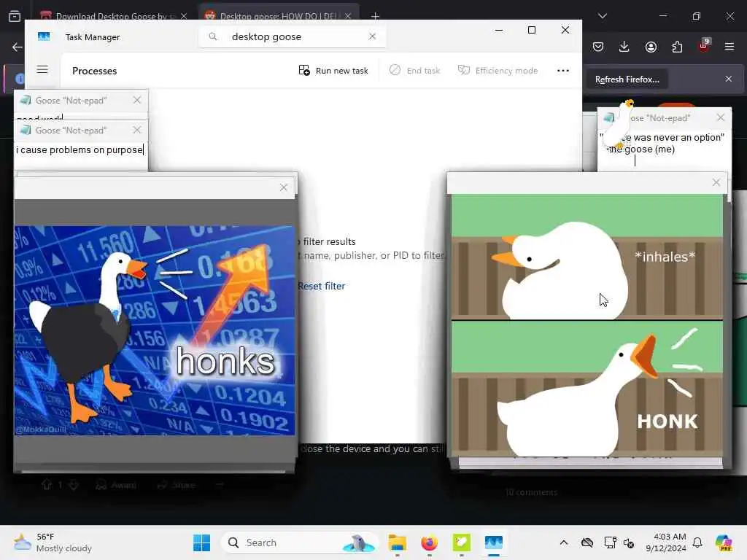Open Firefox application hamburger menu
Screen dimensions: 747x560
(x=729, y=47)
